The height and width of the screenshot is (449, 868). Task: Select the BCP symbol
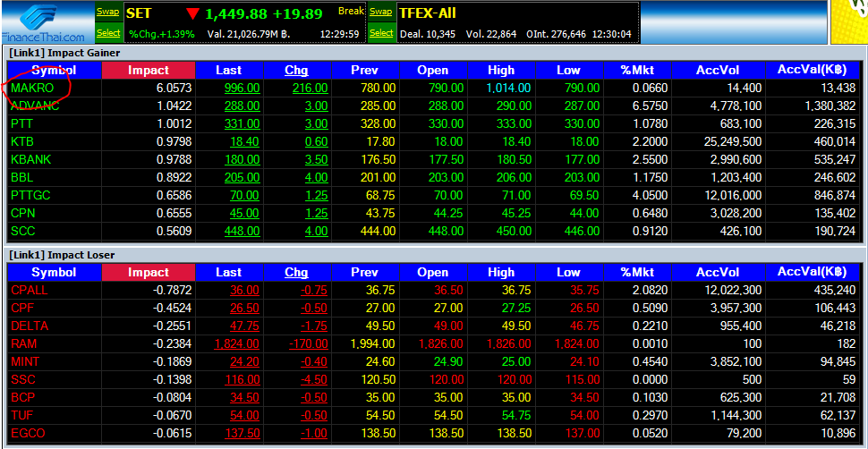click(x=22, y=398)
